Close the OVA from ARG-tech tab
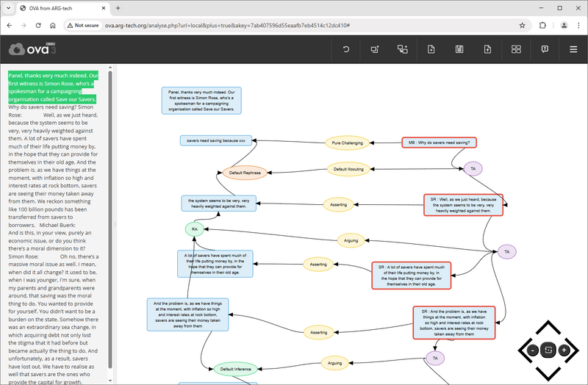This screenshot has width=588, height=385. [x=104, y=8]
